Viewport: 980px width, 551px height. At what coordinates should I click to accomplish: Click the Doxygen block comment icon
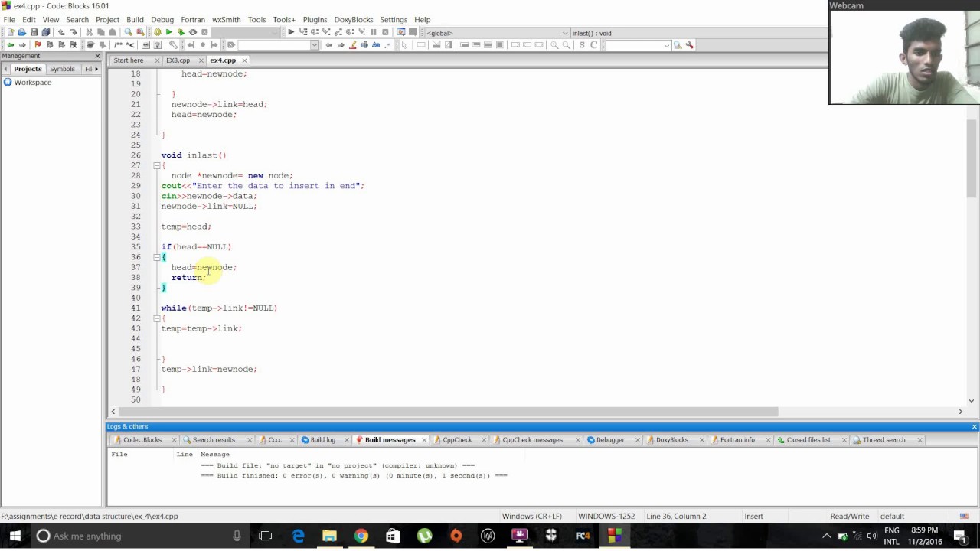pyautogui.click(x=118, y=44)
